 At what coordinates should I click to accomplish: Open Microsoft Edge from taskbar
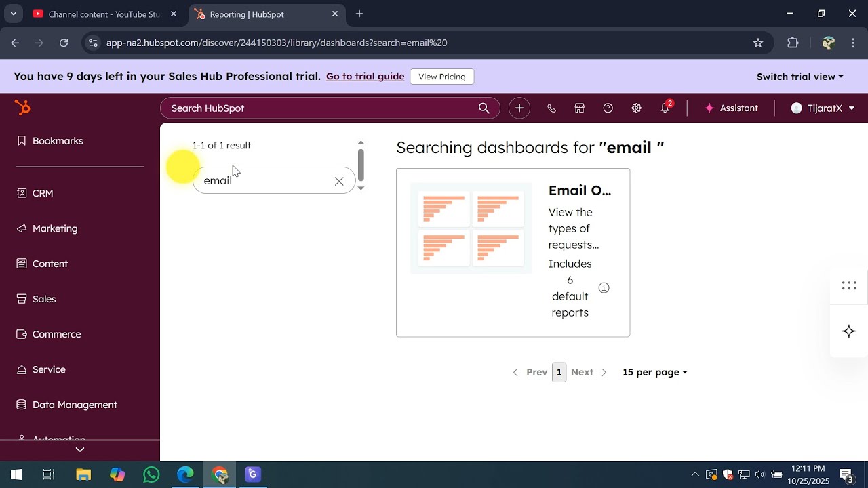(x=185, y=474)
